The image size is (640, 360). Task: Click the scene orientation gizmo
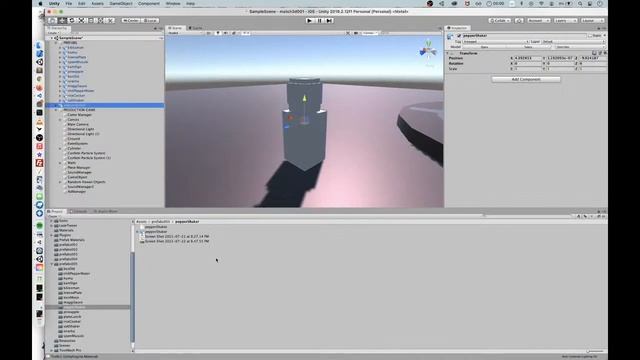tap(428, 51)
